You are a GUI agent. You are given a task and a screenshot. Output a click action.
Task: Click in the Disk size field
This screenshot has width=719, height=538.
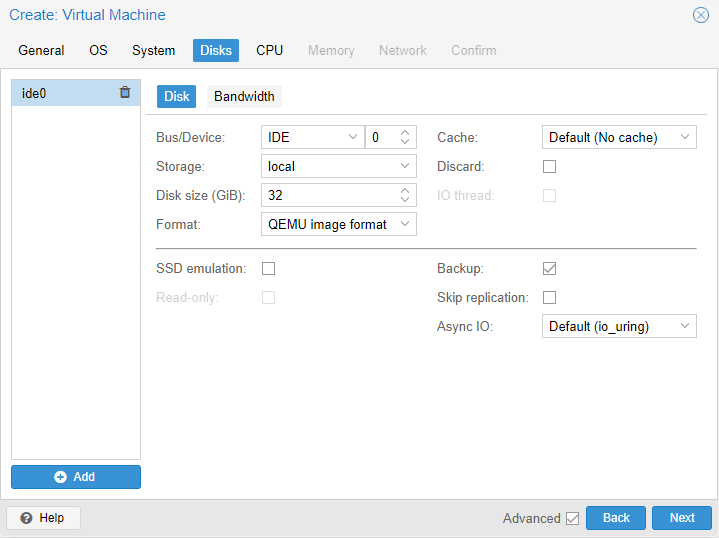328,196
